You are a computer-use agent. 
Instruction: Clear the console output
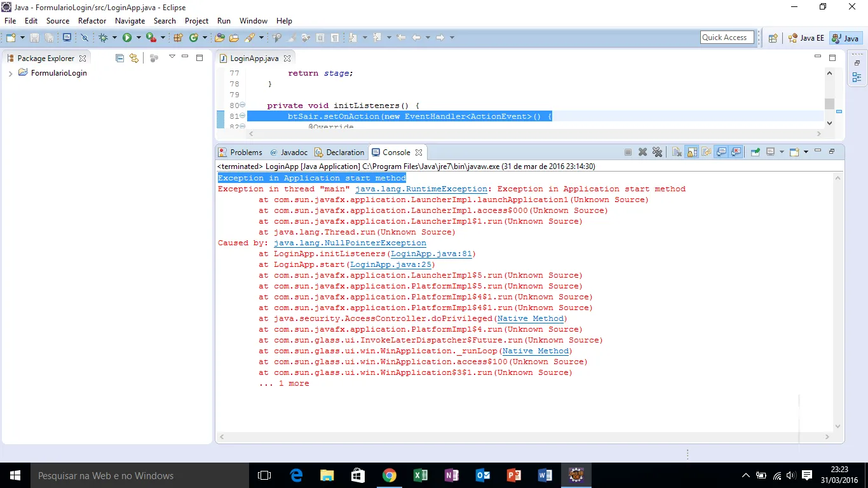coord(677,152)
